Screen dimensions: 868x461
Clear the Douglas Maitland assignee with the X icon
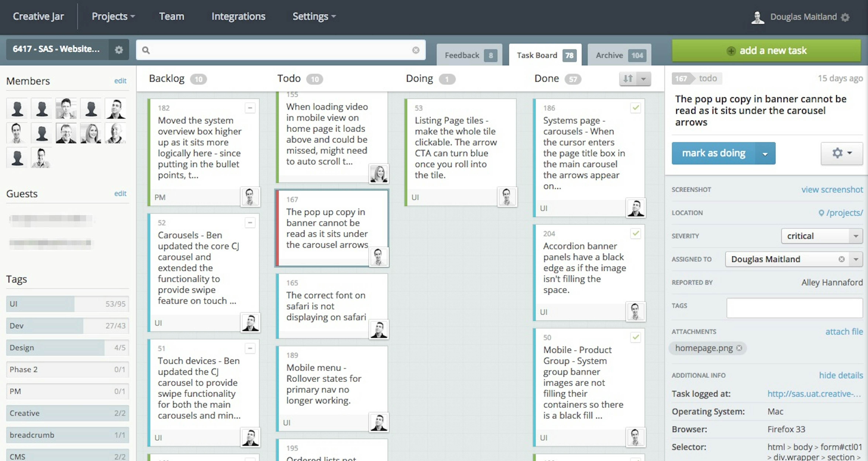(842, 259)
